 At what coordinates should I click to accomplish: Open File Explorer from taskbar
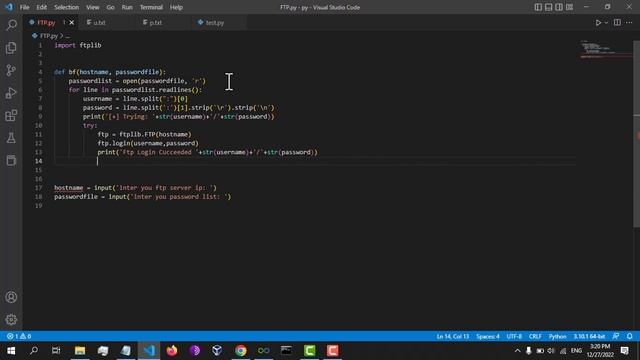pos(80,351)
